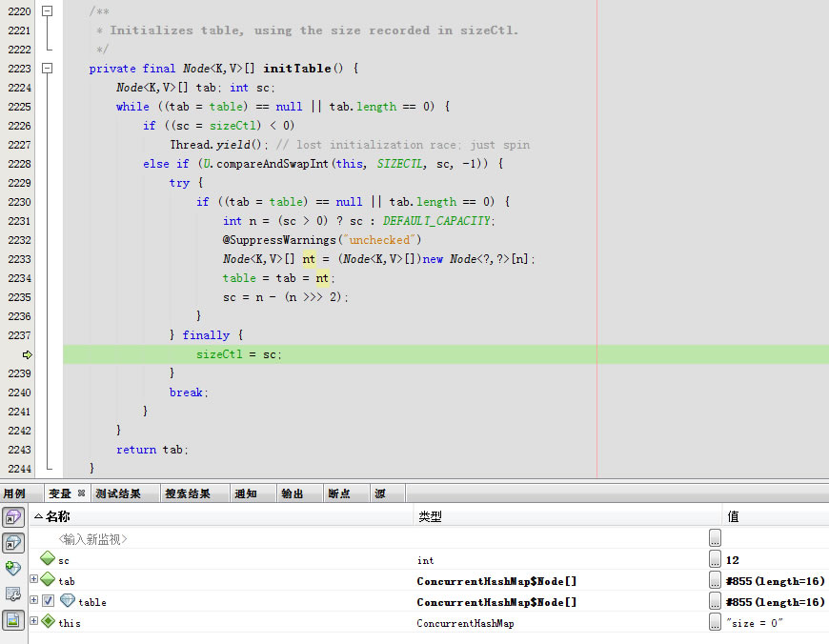Click the bottom picture icon in the variables sidebar
Screen dimensions: 829x644
13,619
